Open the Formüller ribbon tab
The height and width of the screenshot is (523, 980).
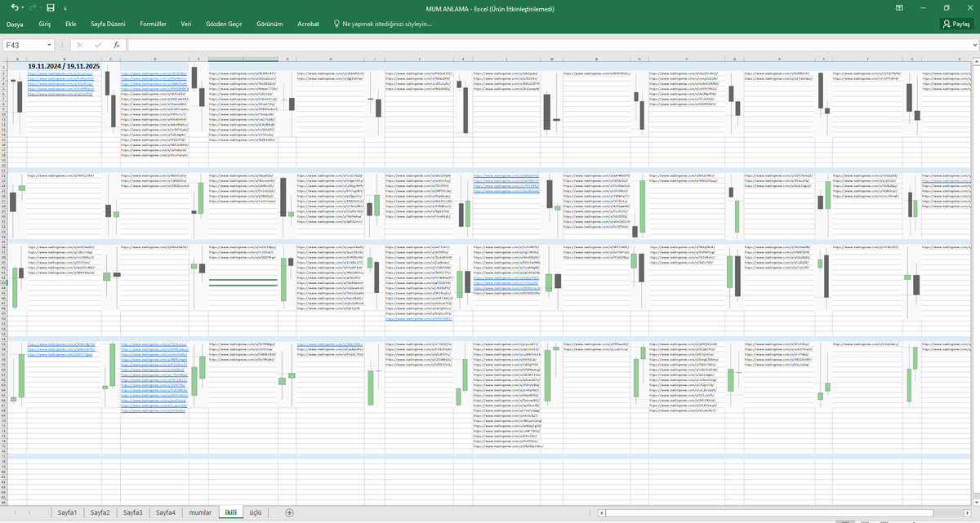(155, 24)
